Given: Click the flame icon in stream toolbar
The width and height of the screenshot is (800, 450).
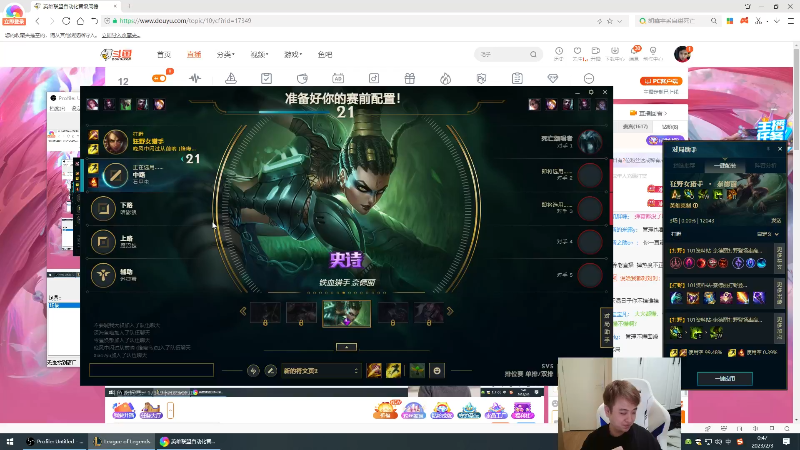Looking at the screenshot, I should coord(445,78).
